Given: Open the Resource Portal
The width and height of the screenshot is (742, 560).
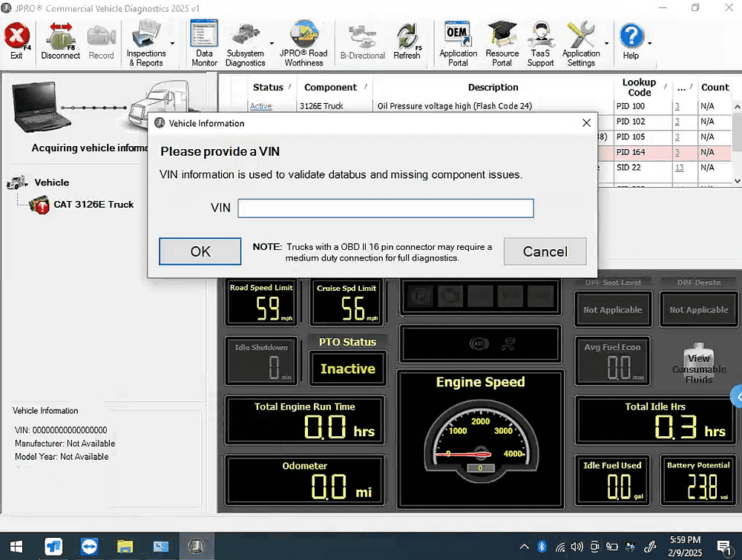Looking at the screenshot, I should (502, 44).
